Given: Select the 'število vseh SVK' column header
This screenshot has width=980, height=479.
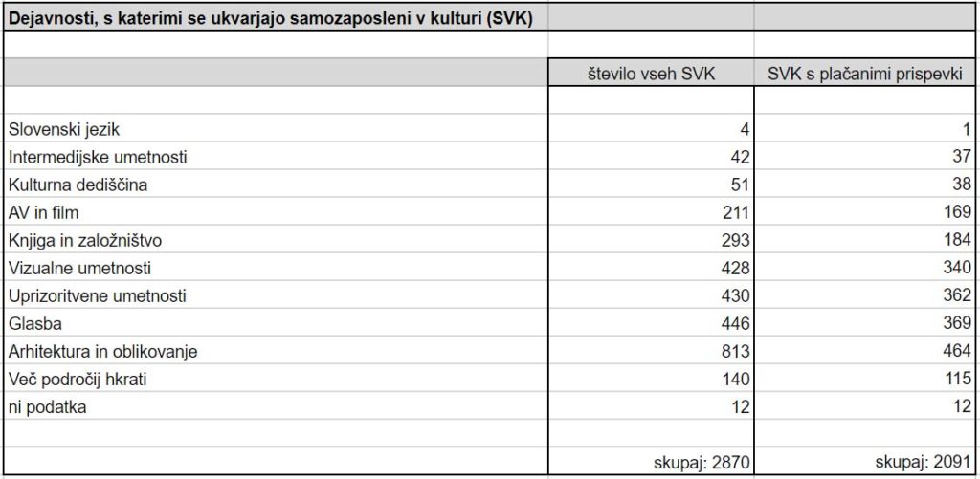Looking at the screenshot, I should 651,74.
